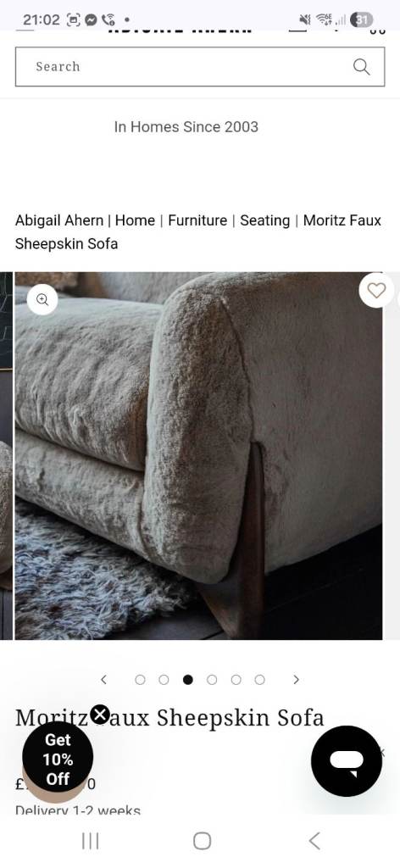400x868 pixels.
Task: Select the second image carousel dot
Action: tap(164, 680)
